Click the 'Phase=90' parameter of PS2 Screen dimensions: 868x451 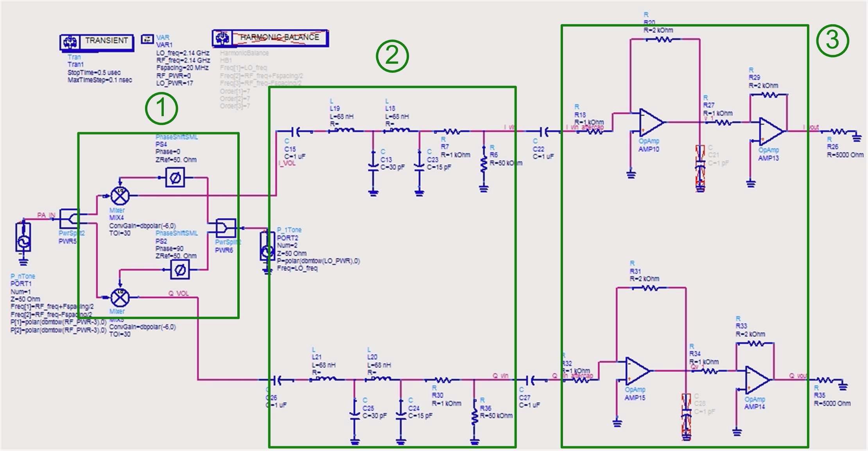pyautogui.click(x=169, y=248)
